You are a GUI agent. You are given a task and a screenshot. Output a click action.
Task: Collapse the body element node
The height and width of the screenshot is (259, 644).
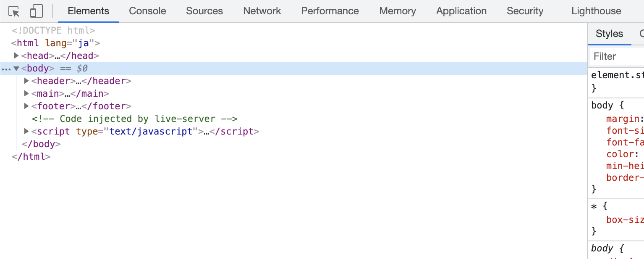(16, 68)
